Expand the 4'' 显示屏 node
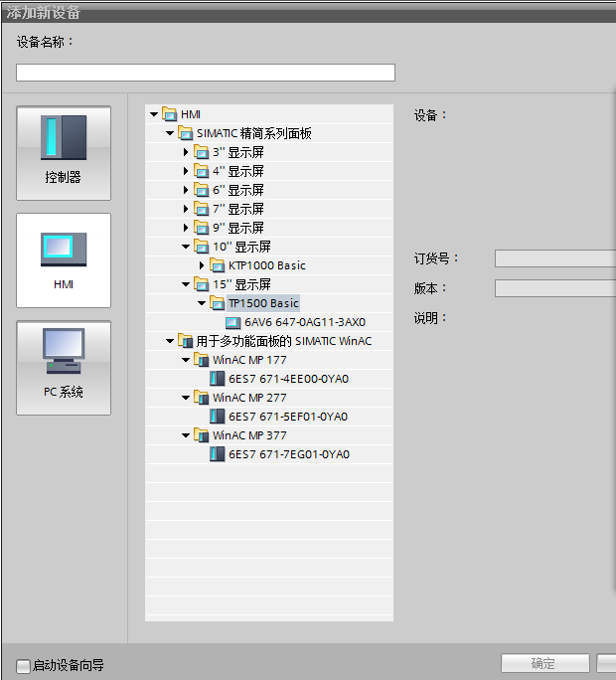The height and width of the screenshot is (680, 616). 186,171
